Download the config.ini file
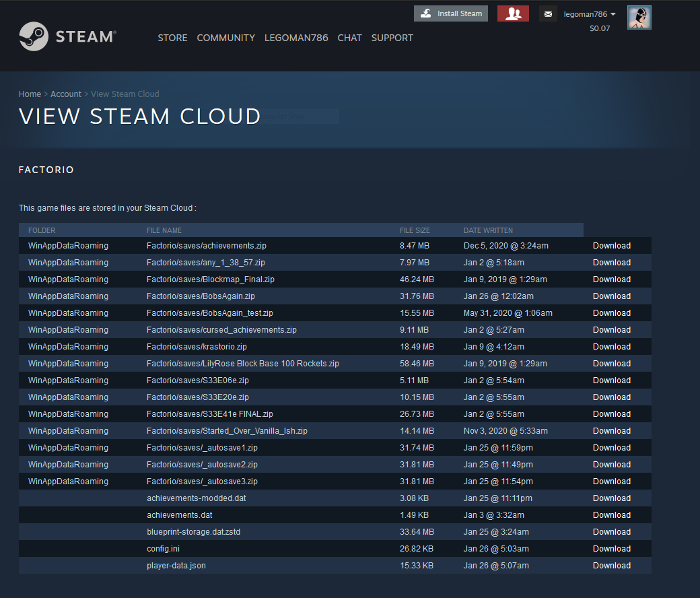700x598 pixels. 611,549
